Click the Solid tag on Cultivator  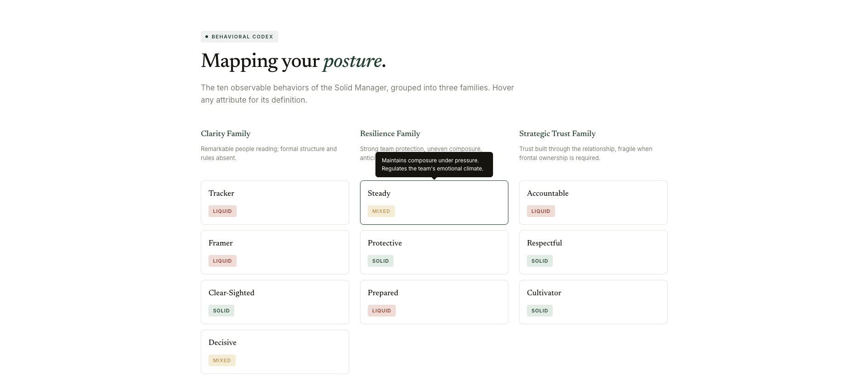click(x=540, y=311)
